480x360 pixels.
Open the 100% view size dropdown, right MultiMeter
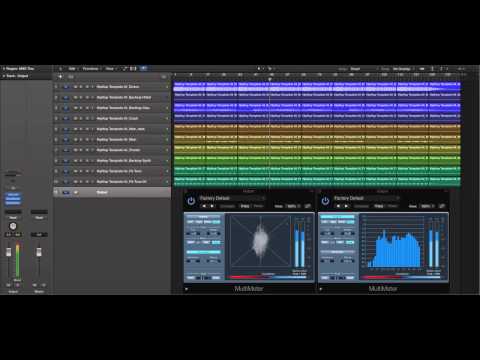(x=427, y=206)
